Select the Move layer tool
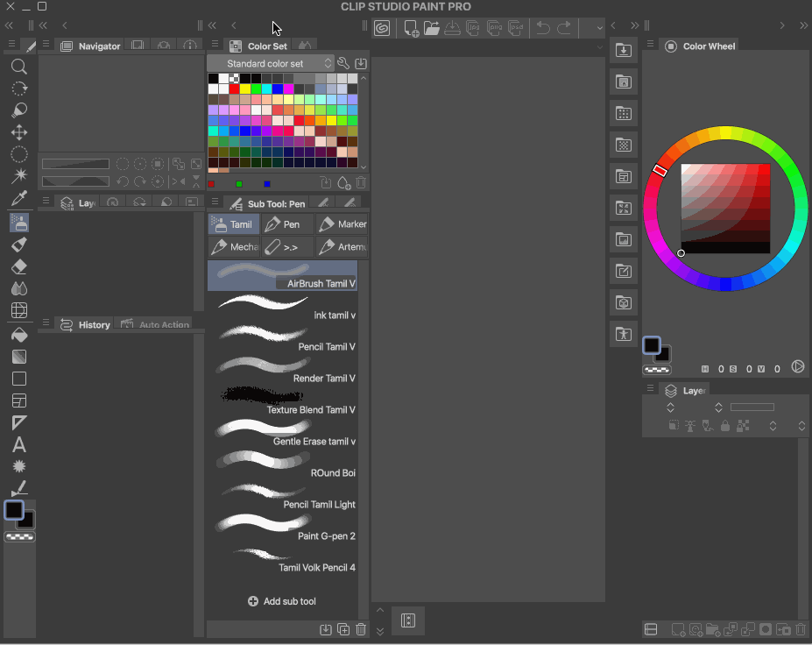The image size is (812, 645). [x=18, y=132]
